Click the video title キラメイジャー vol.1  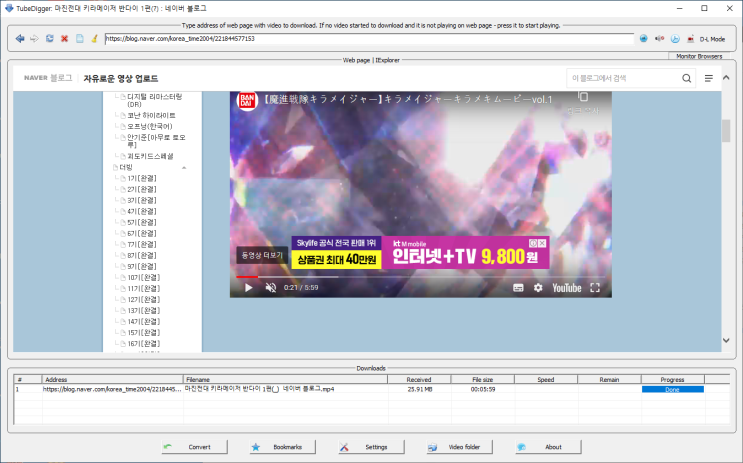pyautogui.click(x=408, y=100)
